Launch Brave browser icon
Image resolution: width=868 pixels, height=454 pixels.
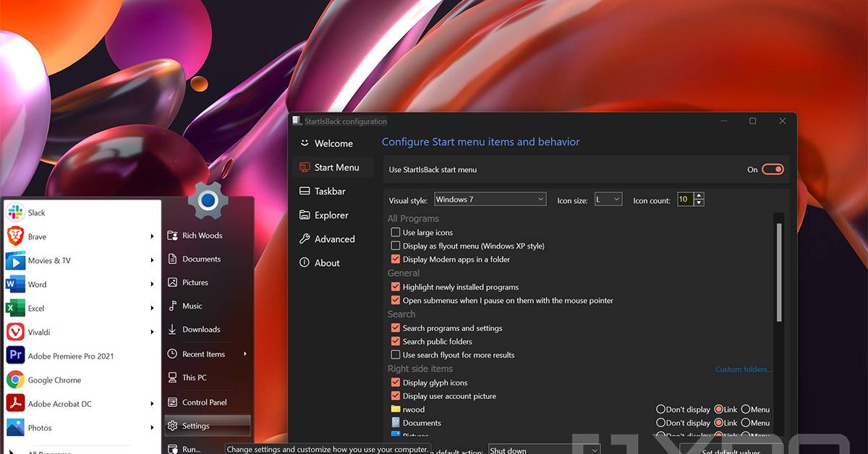pyautogui.click(x=15, y=236)
